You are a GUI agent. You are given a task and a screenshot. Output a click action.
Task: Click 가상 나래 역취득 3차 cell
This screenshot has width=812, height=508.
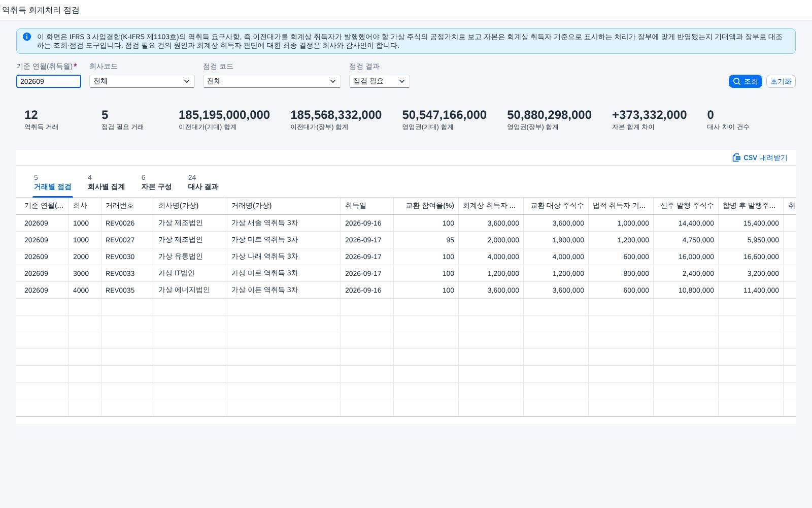coord(284,257)
